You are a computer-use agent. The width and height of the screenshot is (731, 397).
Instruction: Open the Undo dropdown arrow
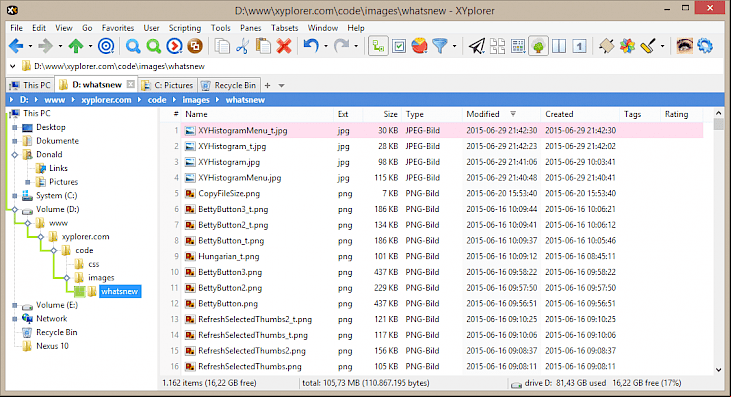(x=326, y=46)
